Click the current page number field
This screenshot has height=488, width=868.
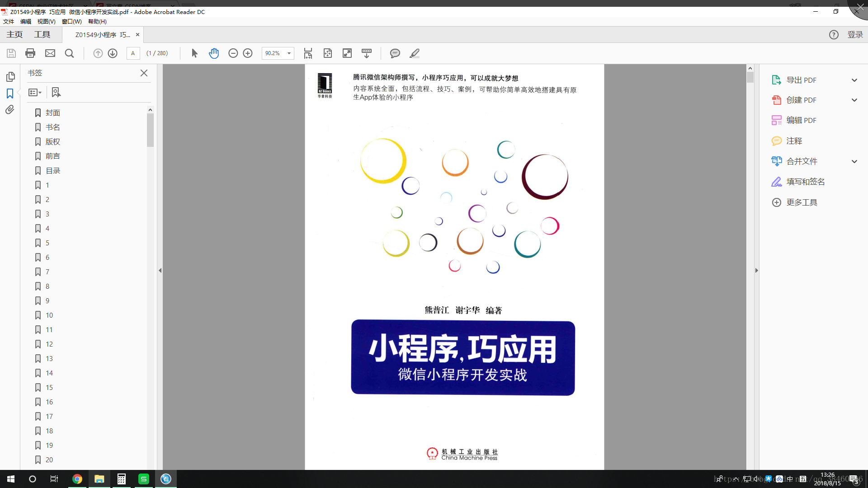pyautogui.click(x=133, y=53)
